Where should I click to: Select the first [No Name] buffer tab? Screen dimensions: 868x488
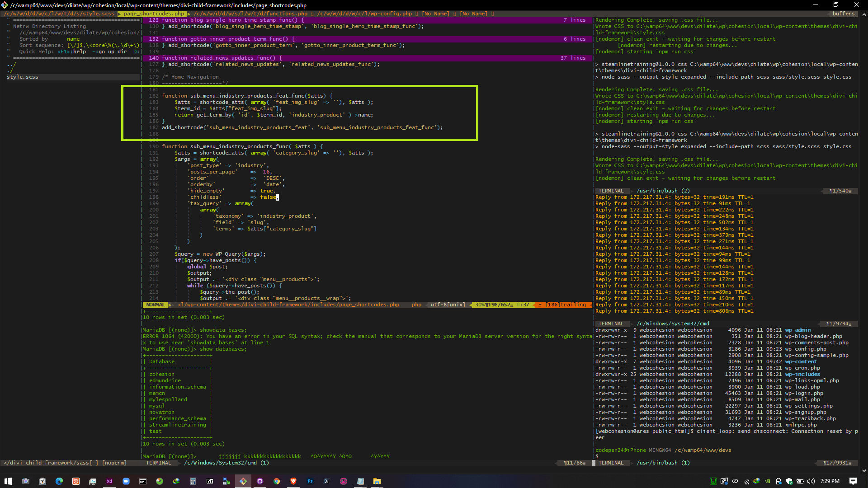tap(435, 14)
